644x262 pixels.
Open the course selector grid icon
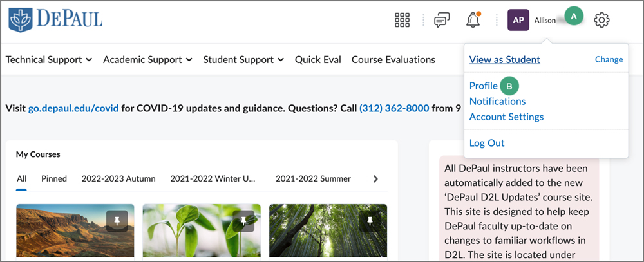[x=402, y=20]
